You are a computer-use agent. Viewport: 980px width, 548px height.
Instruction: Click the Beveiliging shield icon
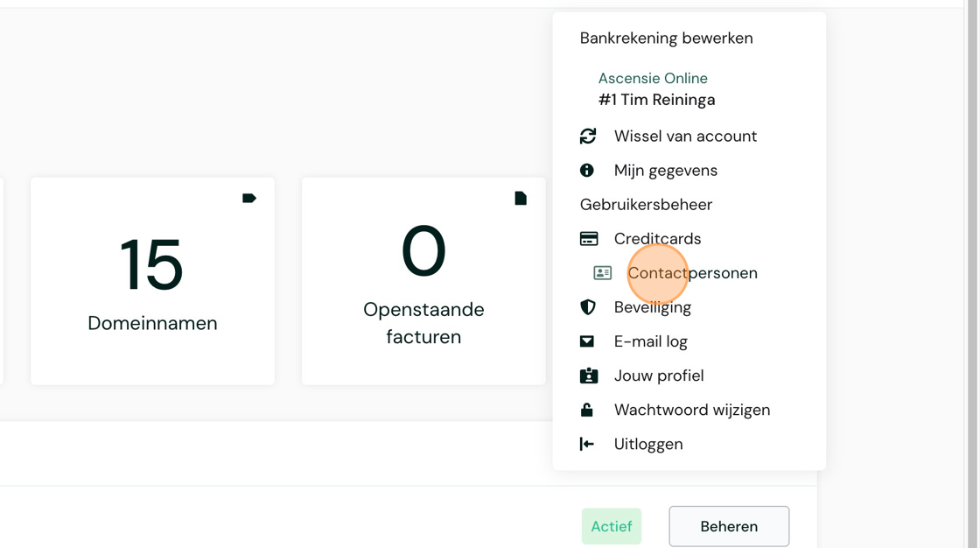(588, 307)
